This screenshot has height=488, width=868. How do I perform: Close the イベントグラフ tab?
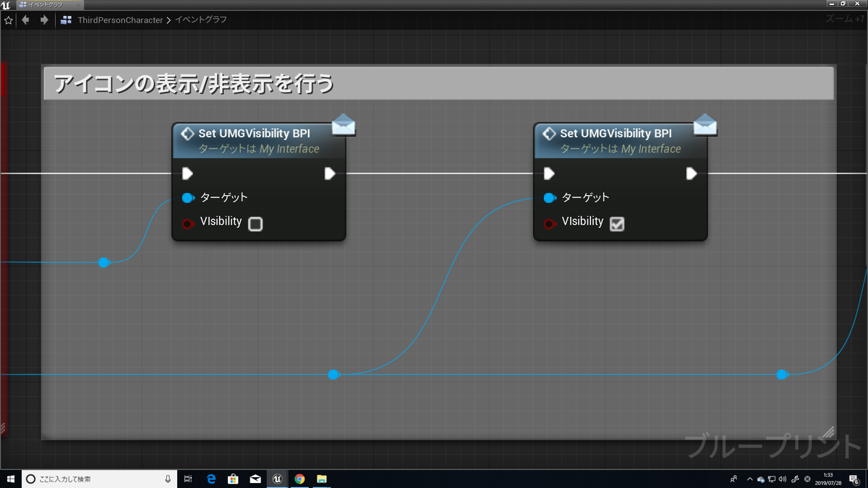(x=78, y=4)
